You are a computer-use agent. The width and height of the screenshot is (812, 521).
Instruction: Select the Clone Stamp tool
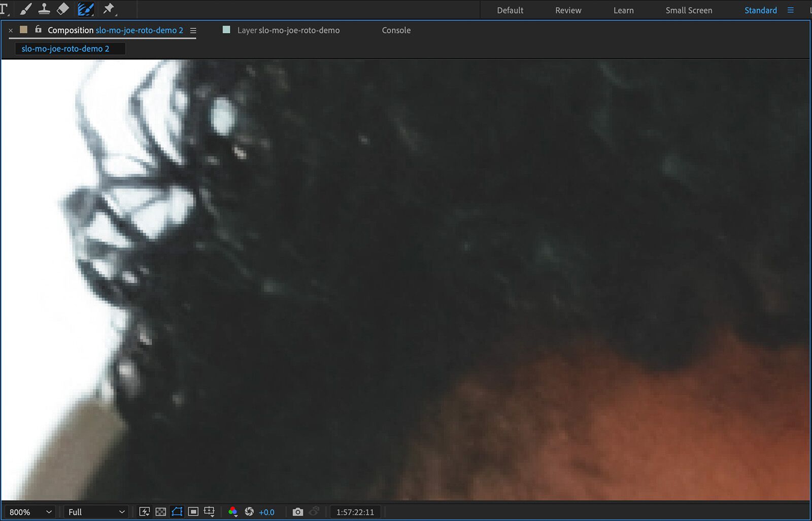(x=45, y=9)
